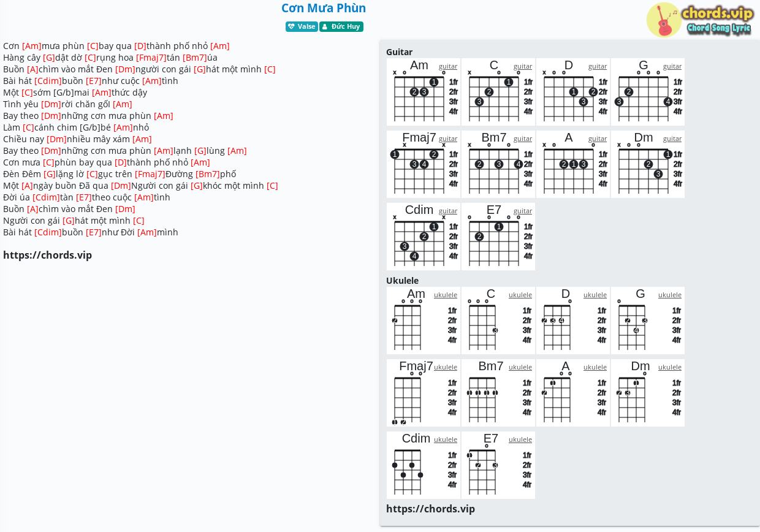Follow the guitar link for A chord
The image size is (760, 532).
598,139
